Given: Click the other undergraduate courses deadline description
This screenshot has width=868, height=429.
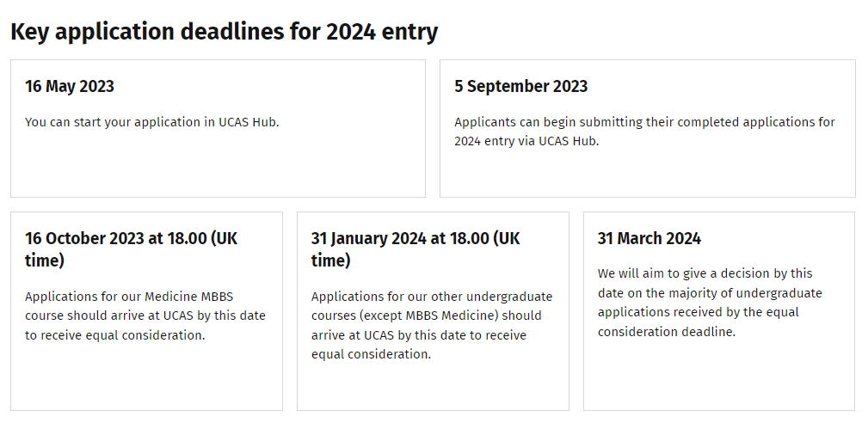Looking at the screenshot, I should [432, 326].
